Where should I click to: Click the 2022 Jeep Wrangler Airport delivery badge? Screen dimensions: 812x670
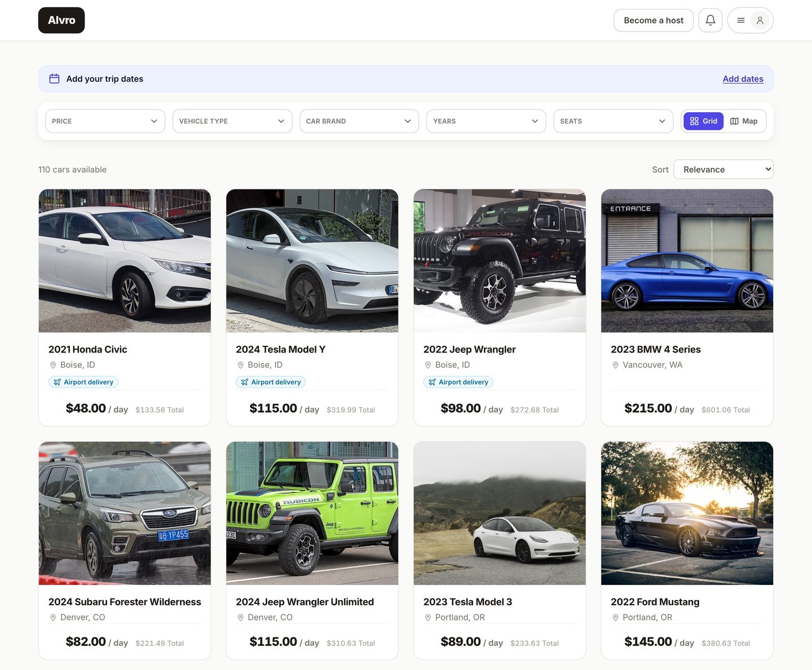(x=458, y=382)
